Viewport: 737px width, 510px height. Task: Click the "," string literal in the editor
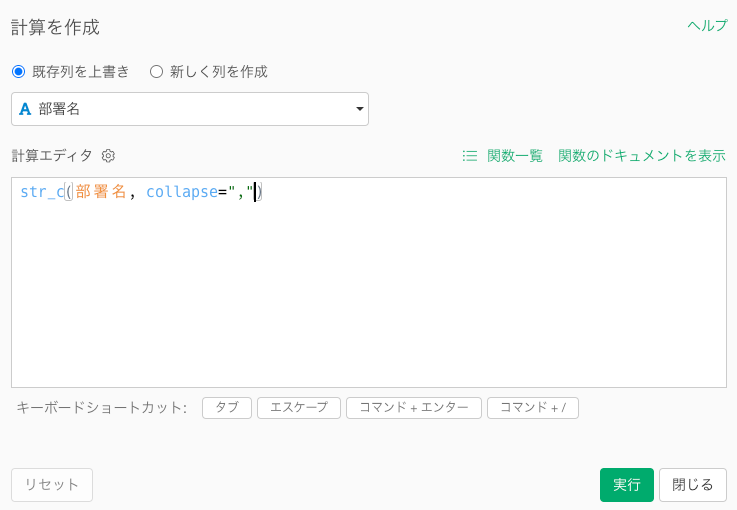[240, 192]
